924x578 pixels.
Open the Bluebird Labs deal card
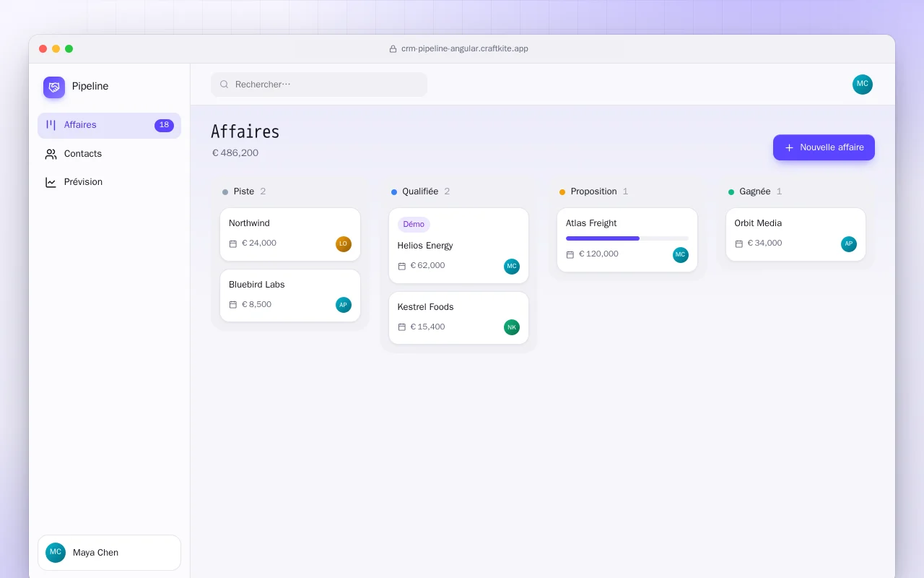tap(290, 296)
